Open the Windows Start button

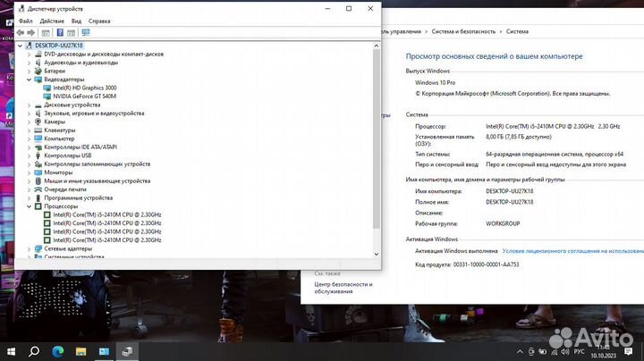point(11,351)
